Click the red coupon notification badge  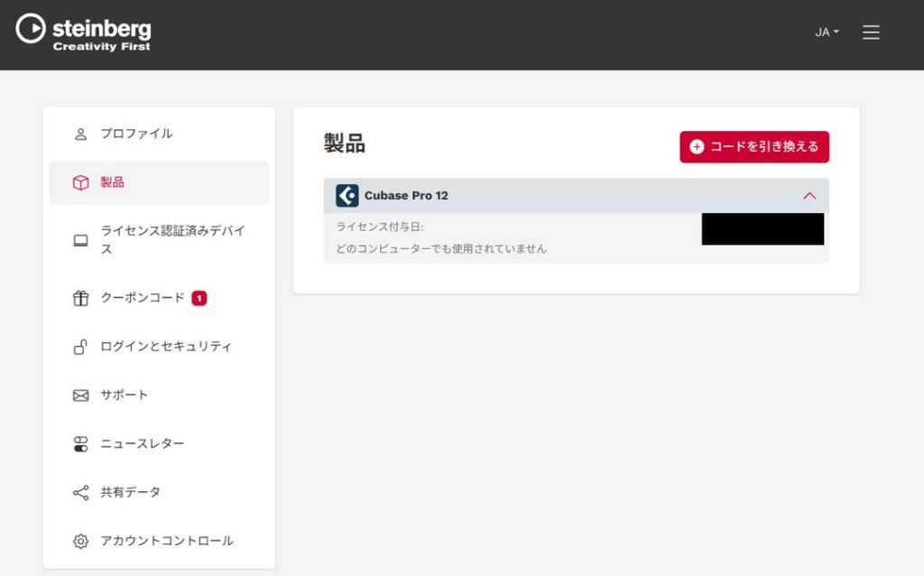[x=199, y=298]
